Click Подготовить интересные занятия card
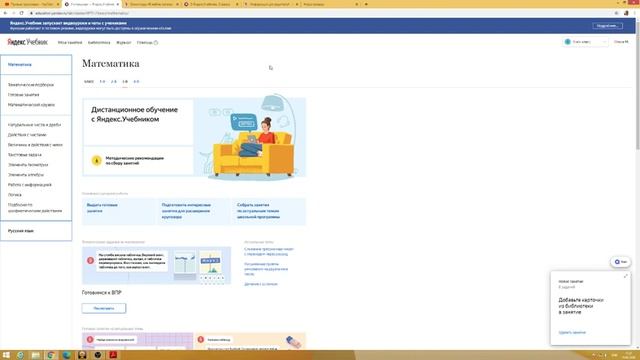 (x=193, y=211)
